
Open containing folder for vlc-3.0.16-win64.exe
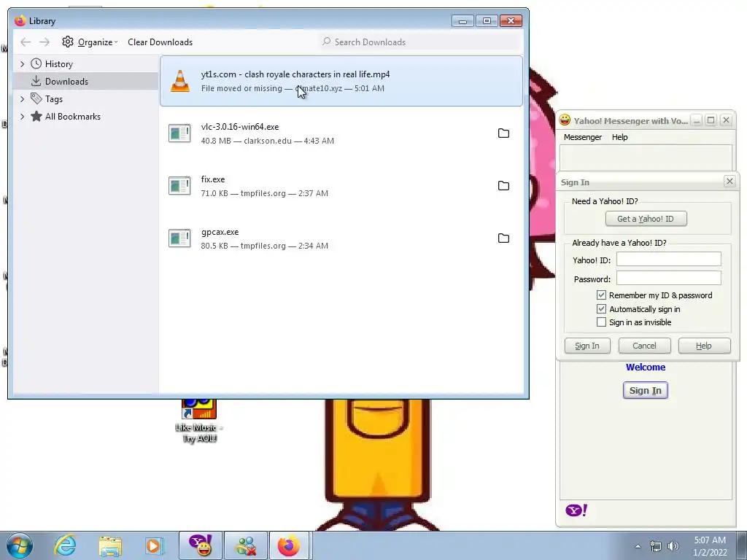click(503, 133)
